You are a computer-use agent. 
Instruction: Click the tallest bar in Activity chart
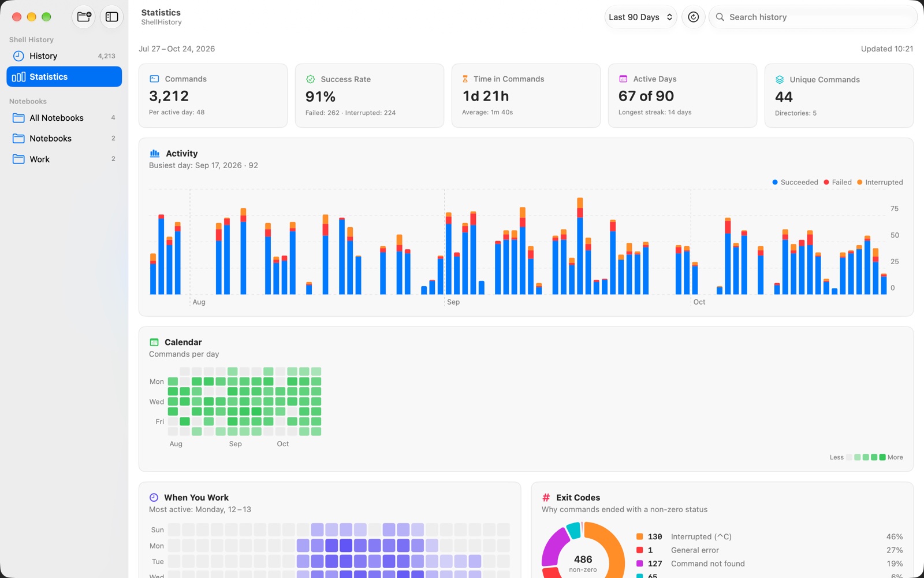580,246
